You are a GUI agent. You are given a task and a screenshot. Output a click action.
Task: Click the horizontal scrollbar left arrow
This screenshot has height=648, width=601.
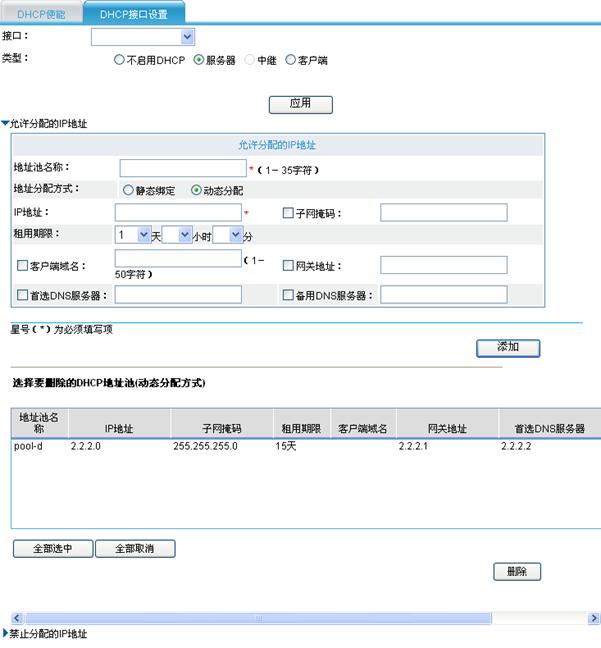pos(17,618)
